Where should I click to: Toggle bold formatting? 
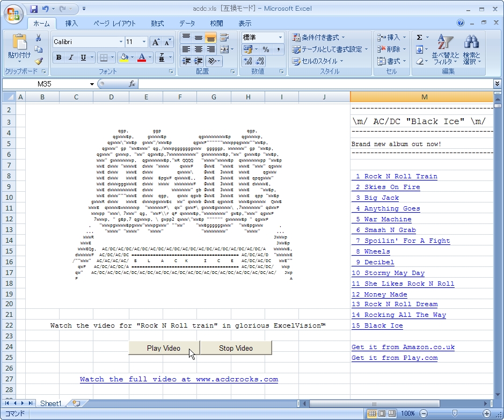point(59,57)
